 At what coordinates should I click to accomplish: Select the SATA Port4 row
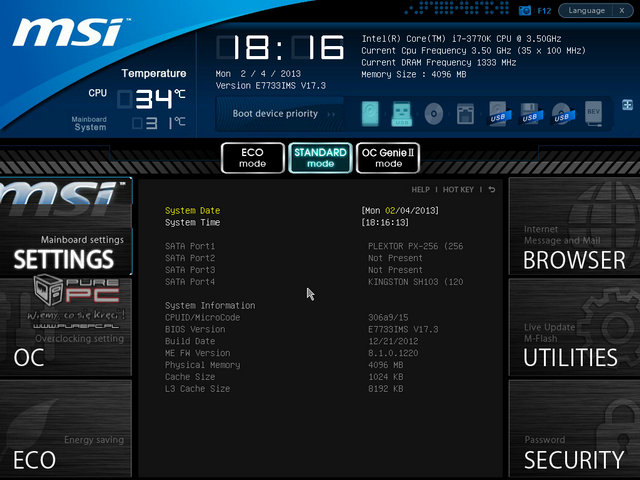click(314, 282)
